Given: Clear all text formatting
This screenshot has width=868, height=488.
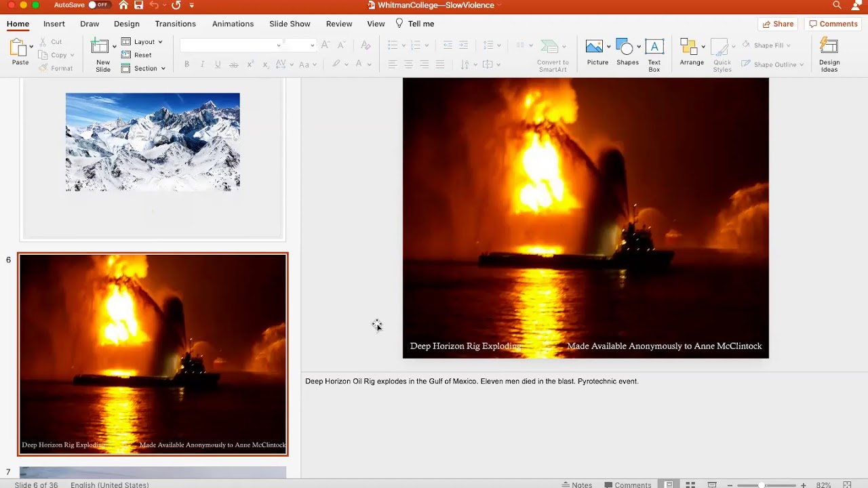Looking at the screenshot, I should [x=366, y=45].
